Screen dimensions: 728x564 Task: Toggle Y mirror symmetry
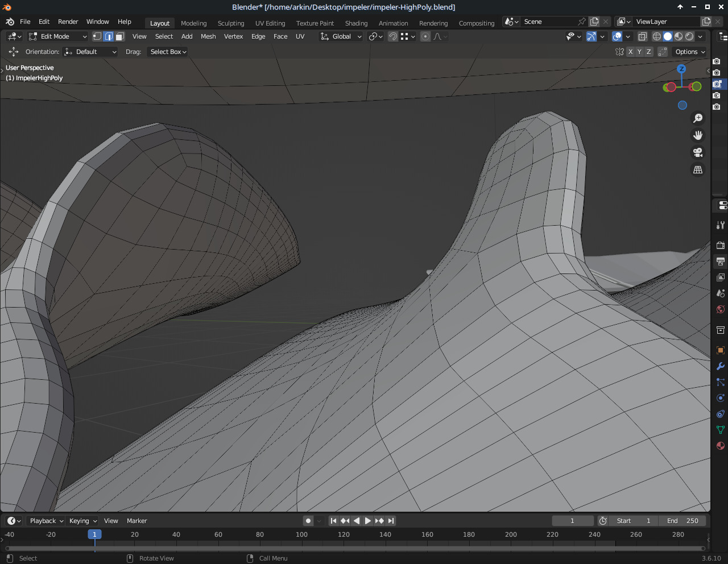pyautogui.click(x=639, y=52)
